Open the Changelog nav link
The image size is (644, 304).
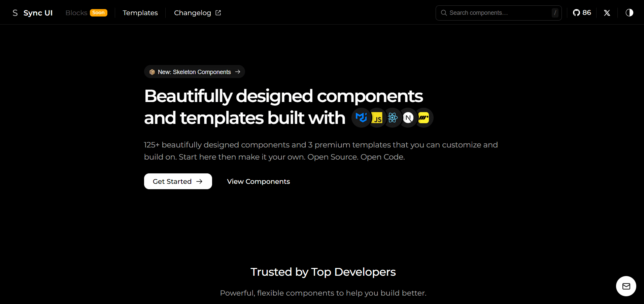(192, 13)
